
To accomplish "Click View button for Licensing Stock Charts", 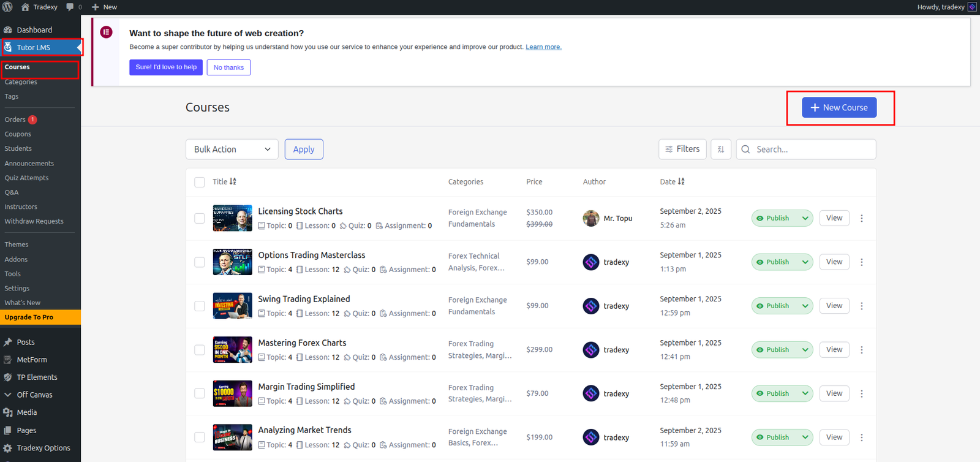I will [x=834, y=218].
